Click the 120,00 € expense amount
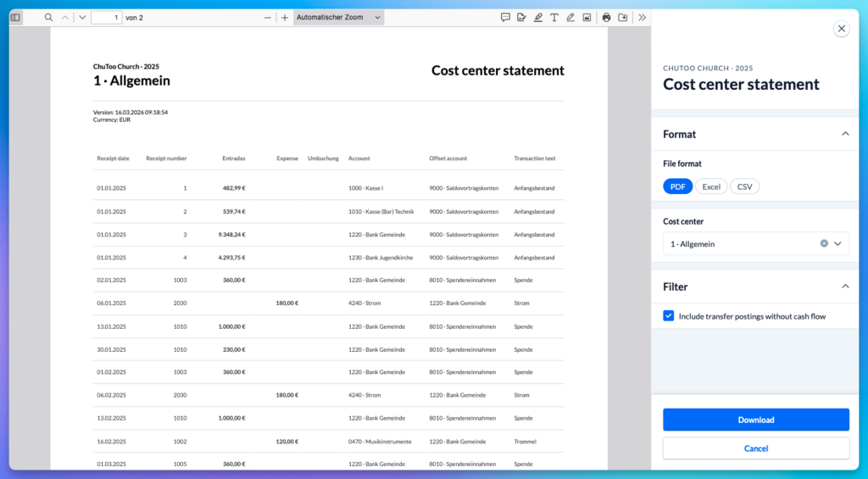 287,442
